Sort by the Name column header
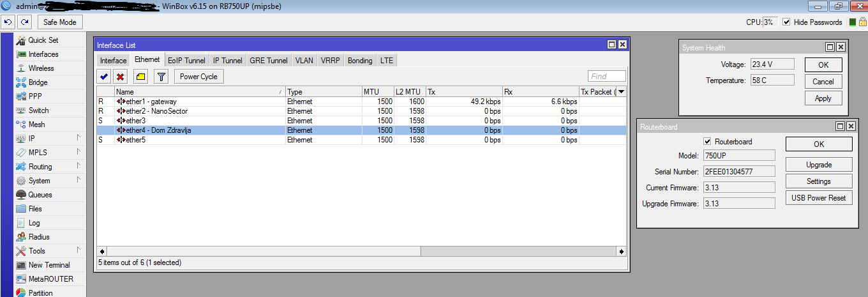 point(200,92)
